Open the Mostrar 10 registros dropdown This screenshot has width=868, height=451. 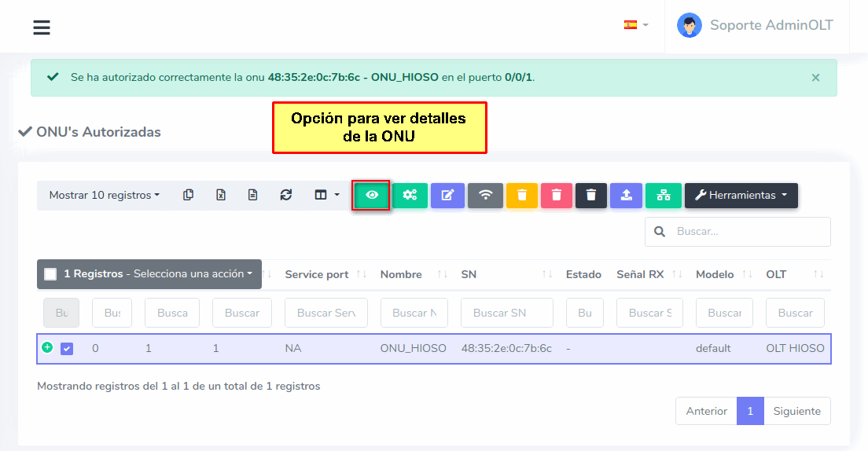click(104, 195)
